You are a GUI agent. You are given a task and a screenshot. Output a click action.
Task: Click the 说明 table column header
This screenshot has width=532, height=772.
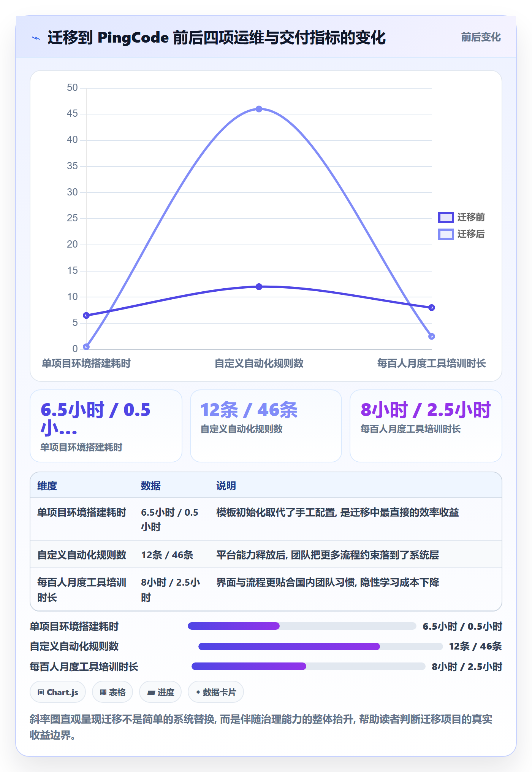226,486
